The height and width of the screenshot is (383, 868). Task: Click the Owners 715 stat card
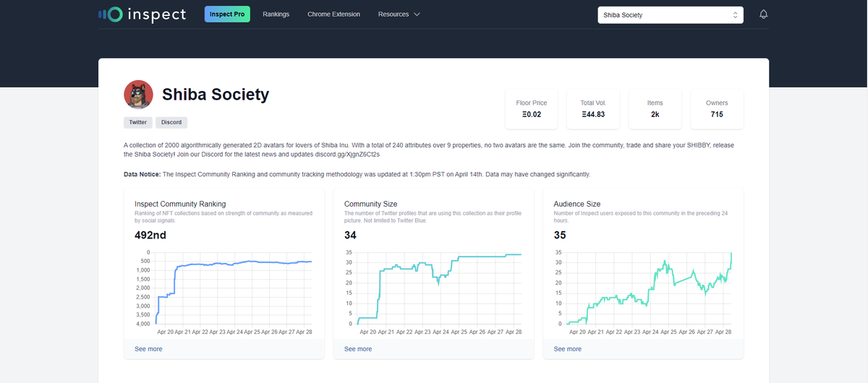click(717, 108)
